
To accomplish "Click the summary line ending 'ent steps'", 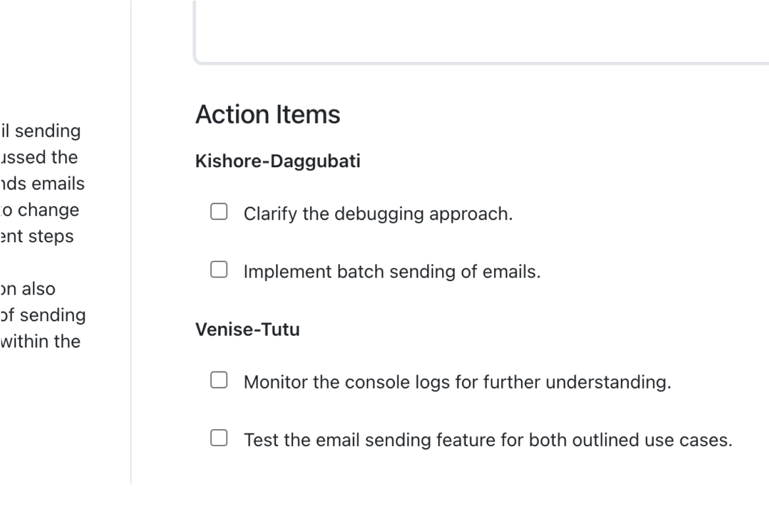I will 37,236.
